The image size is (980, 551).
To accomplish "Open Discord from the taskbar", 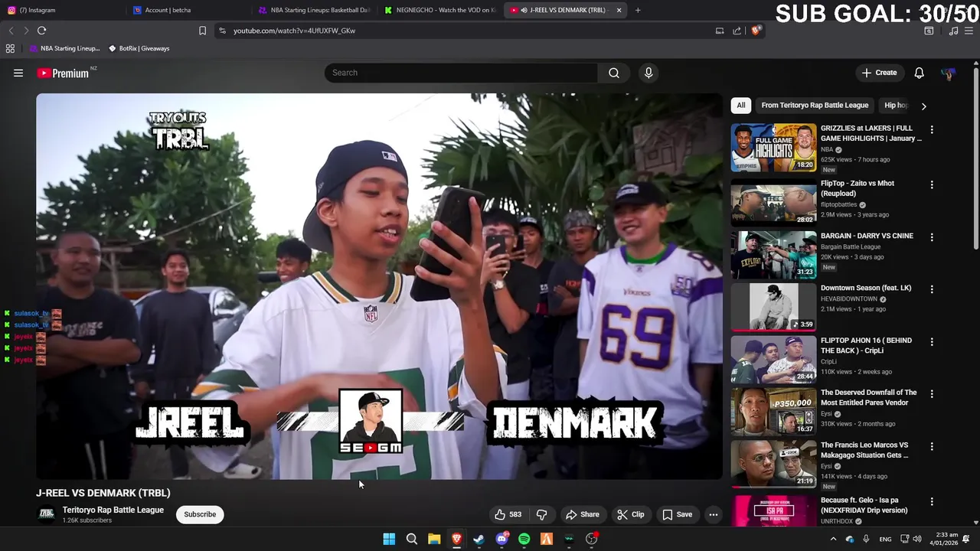I will (x=501, y=539).
